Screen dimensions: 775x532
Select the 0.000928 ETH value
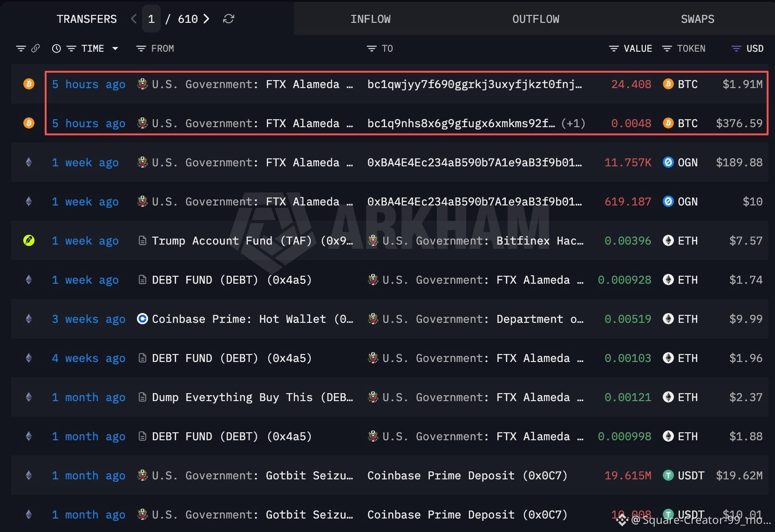tap(624, 280)
